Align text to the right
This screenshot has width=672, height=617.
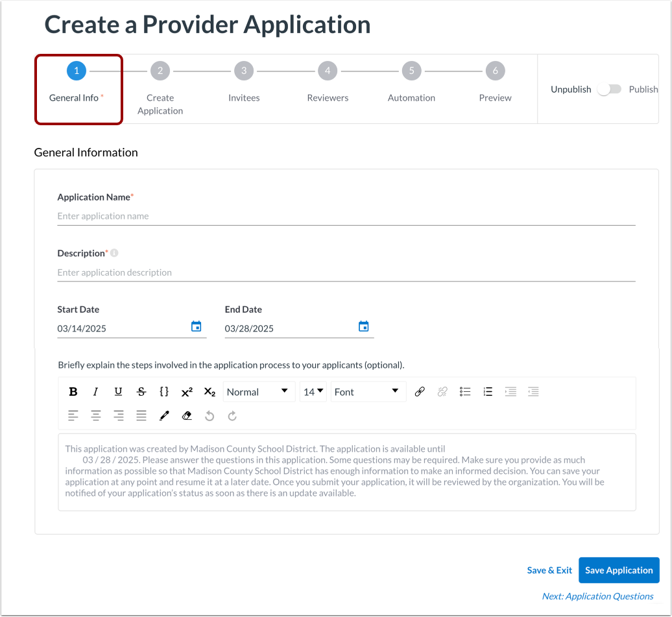pos(119,415)
